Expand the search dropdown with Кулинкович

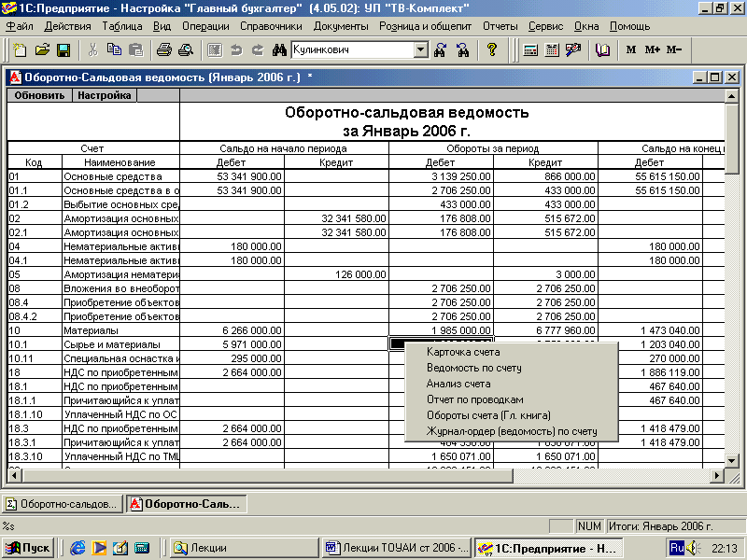(421, 49)
